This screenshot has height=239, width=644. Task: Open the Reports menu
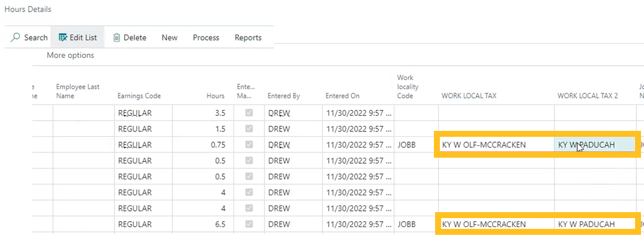(248, 38)
